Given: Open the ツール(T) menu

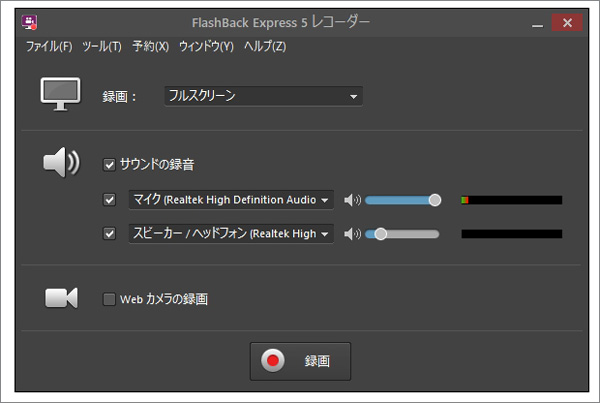Looking at the screenshot, I should pos(102,47).
